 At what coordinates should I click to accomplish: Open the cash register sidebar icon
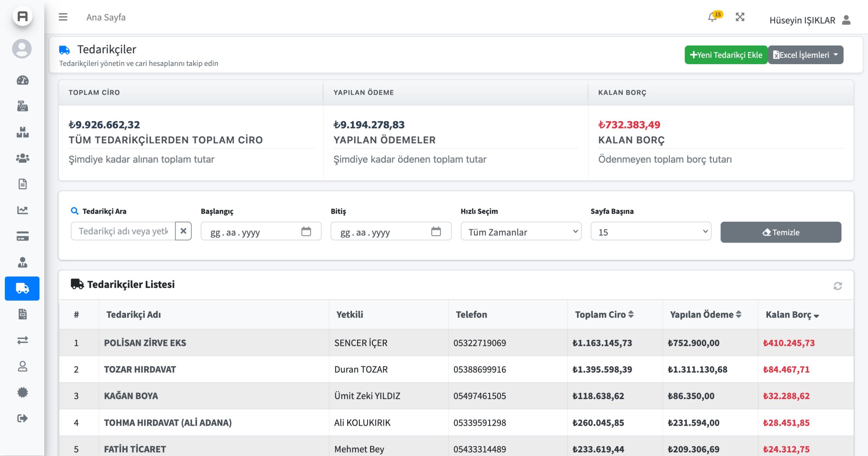[x=23, y=106]
